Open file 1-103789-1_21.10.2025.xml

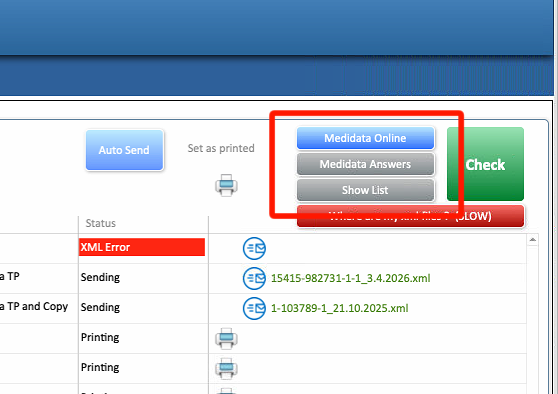coord(339,308)
